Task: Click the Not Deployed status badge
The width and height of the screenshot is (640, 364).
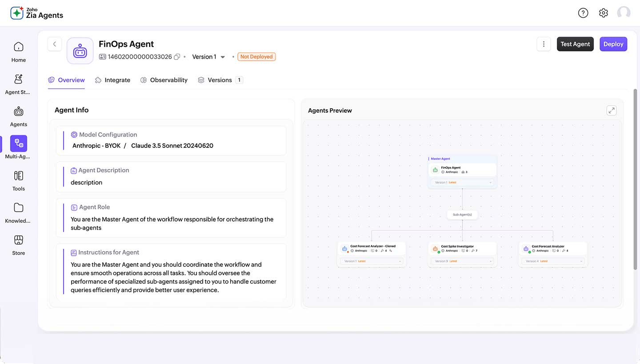Action: pos(256,57)
